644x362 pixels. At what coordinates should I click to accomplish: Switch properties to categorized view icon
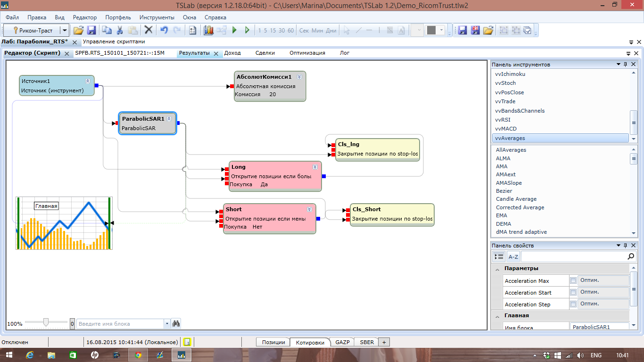click(498, 257)
